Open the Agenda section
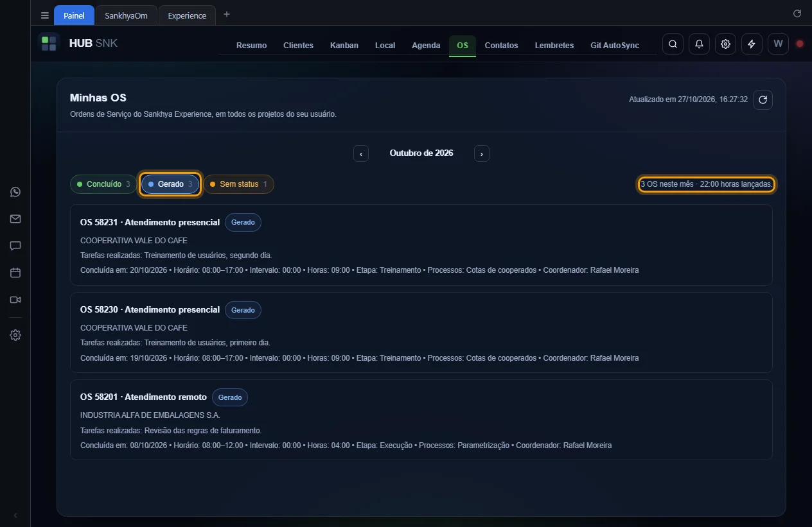812x527 pixels. [426, 46]
